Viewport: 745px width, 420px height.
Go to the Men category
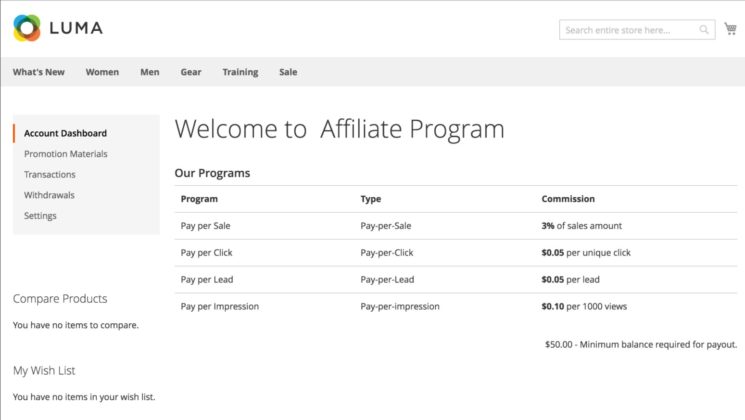(x=150, y=72)
